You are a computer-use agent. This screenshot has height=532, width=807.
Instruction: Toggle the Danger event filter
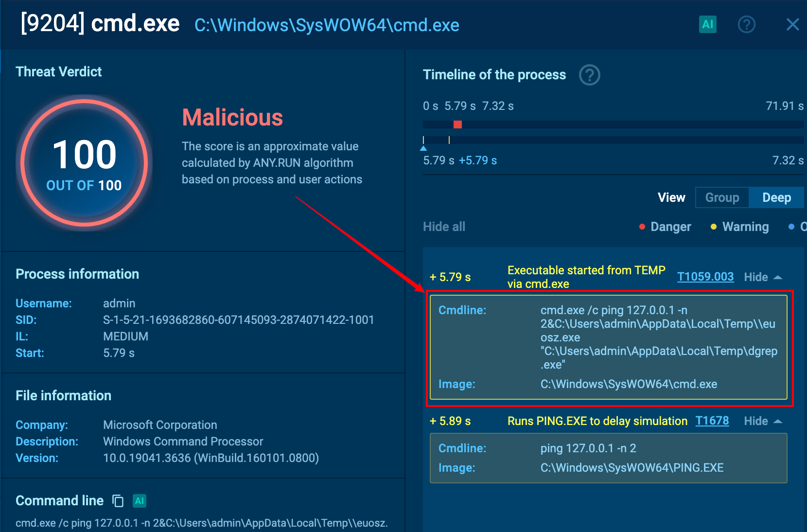[665, 227]
